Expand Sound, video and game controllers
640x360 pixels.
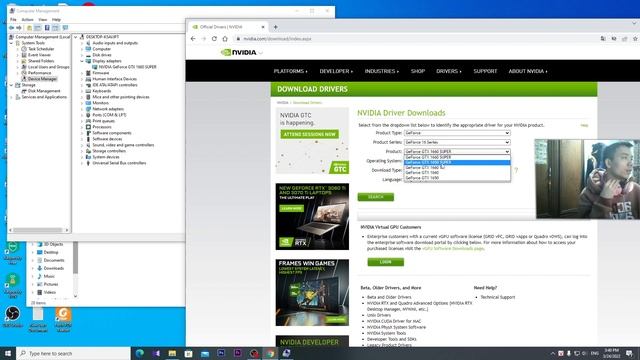82,145
